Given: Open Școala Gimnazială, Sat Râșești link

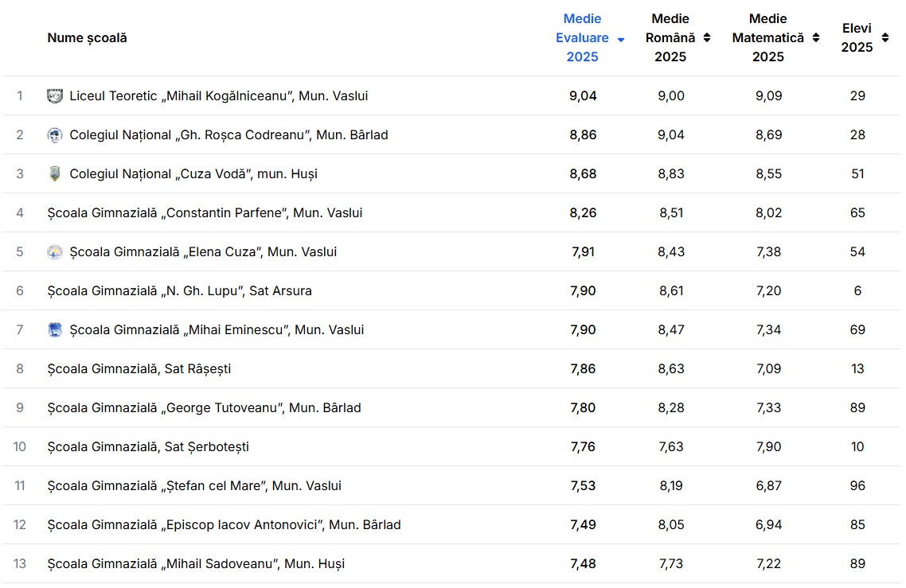Looking at the screenshot, I should click(x=139, y=369).
